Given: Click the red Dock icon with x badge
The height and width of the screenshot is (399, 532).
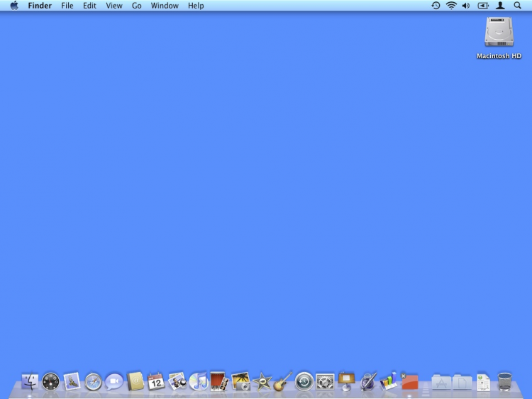Looking at the screenshot, I should point(409,382).
